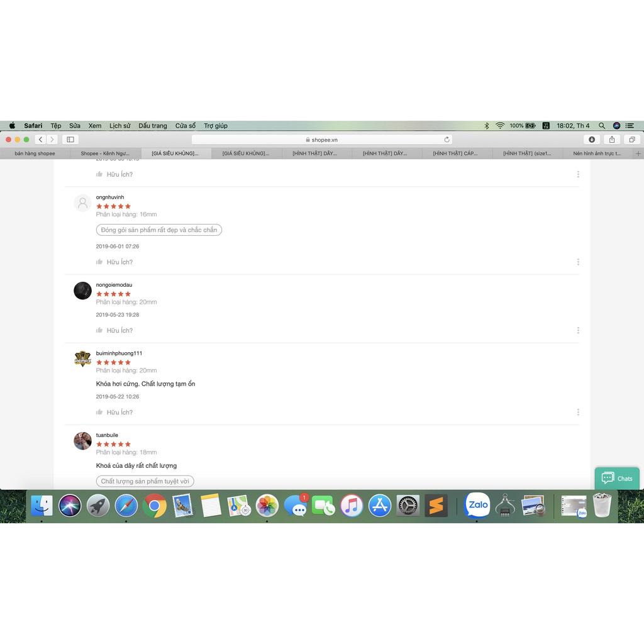Like nongoiemodau's review with Hữu Ích
644x644 pixels.
114,330
